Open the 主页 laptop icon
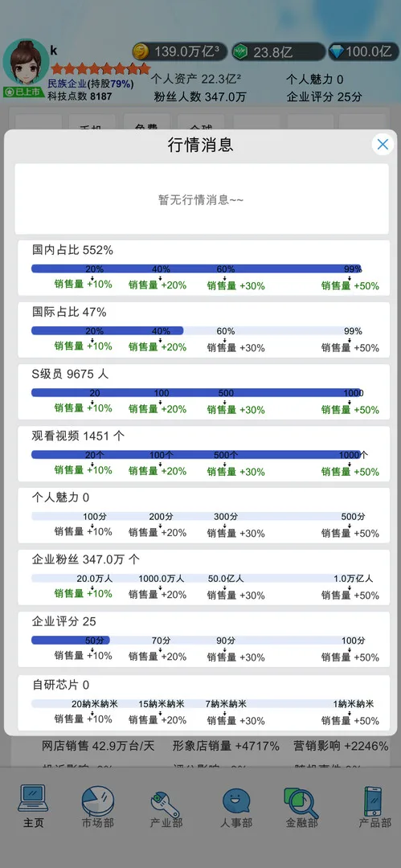Screen dimensions: 401x868 pos(33,799)
